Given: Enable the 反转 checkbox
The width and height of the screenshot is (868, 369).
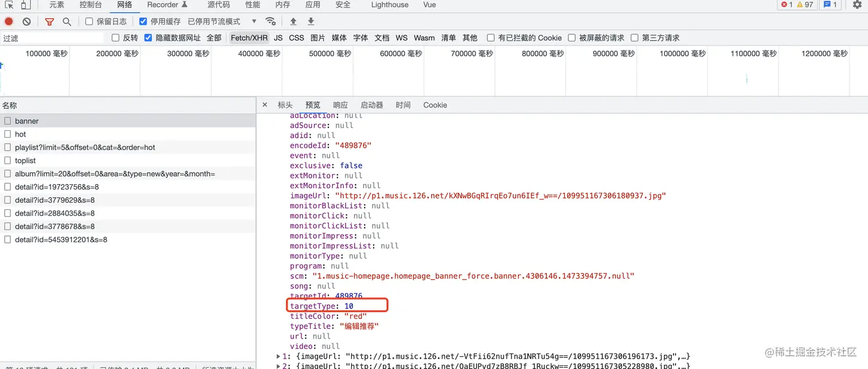Looking at the screenshot, I should click(x=115, y=38).
